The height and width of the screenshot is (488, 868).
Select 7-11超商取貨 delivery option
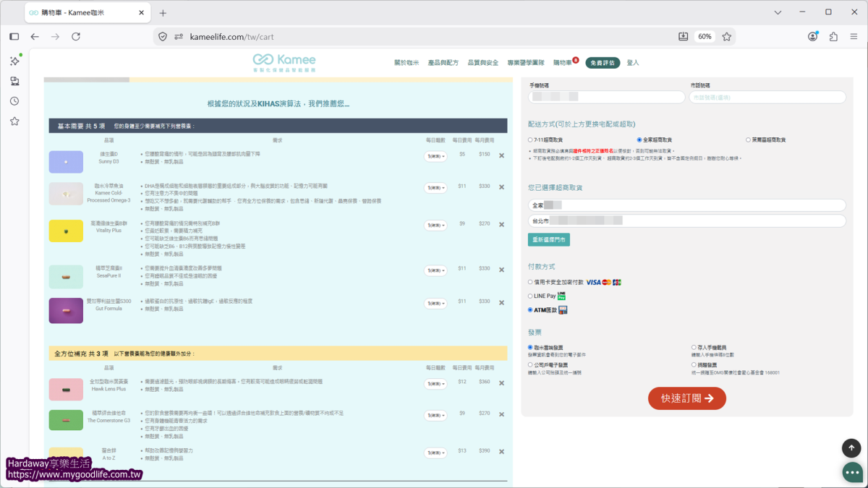(530, 140)
